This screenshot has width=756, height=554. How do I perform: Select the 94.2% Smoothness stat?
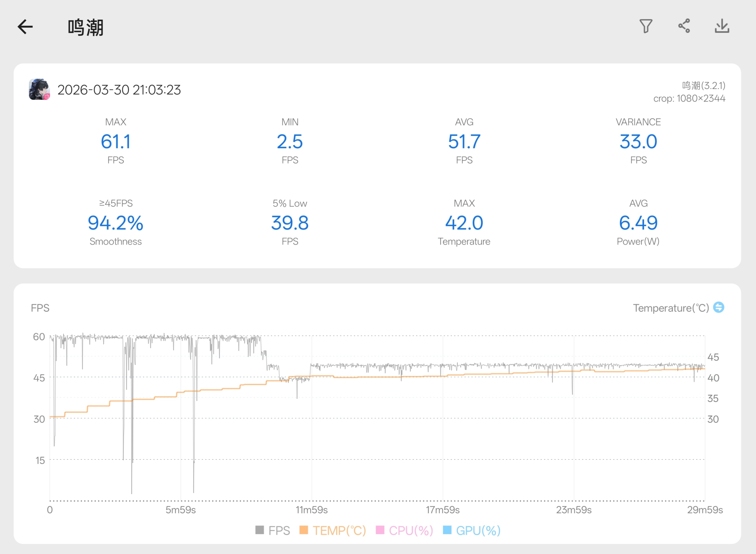click(x=116, y=223)
